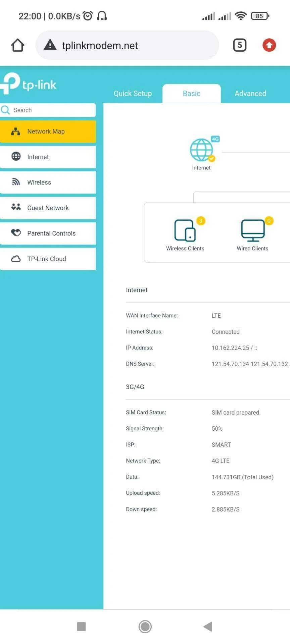Click the Wireless Clients device icon

(x=185, y=230)
